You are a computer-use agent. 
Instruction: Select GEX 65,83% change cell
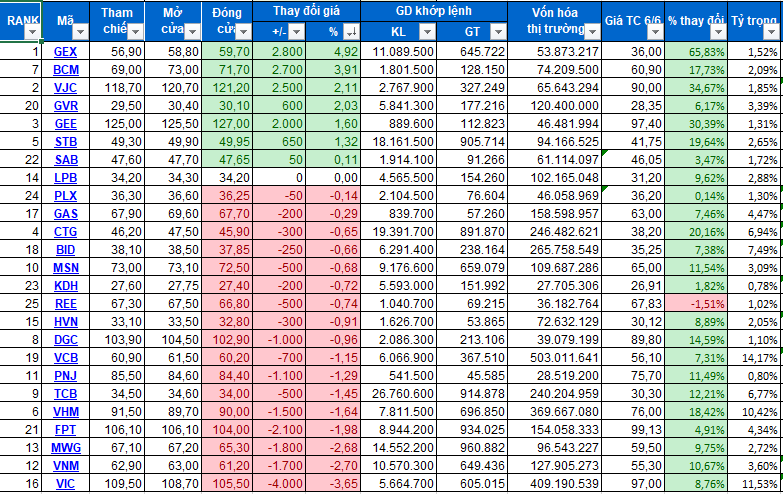tap(696, 51)
